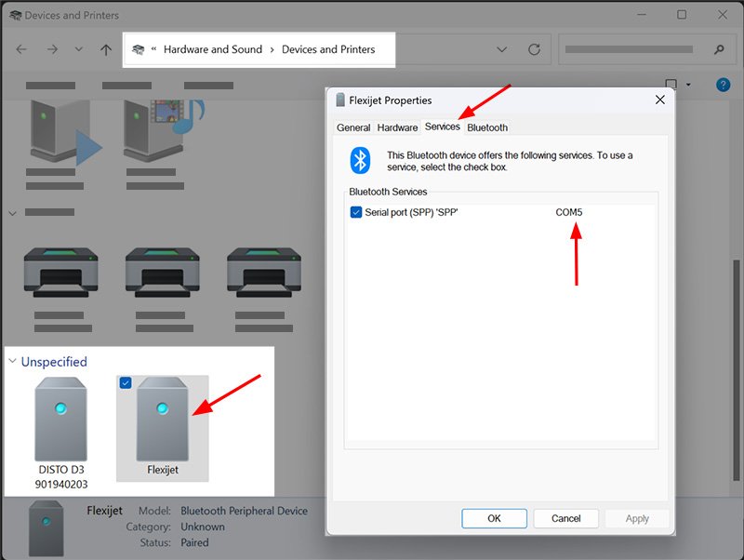
Task: Click the Bluetooth Peripheral Device model text
Action: [x=244, y=511]
